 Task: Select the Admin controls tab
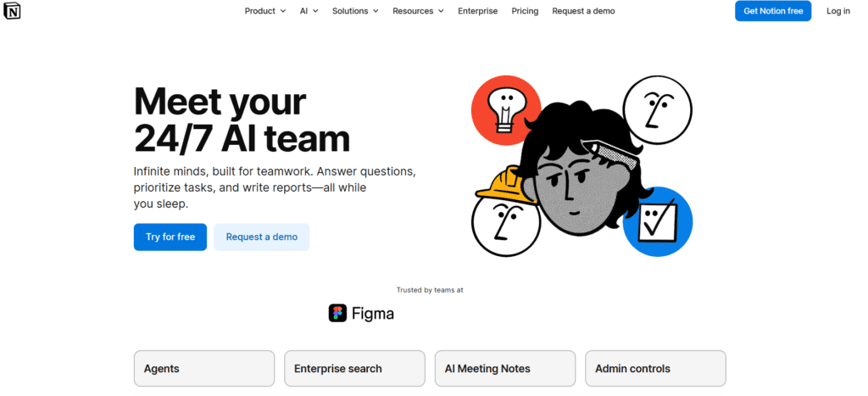coord(655,368)
